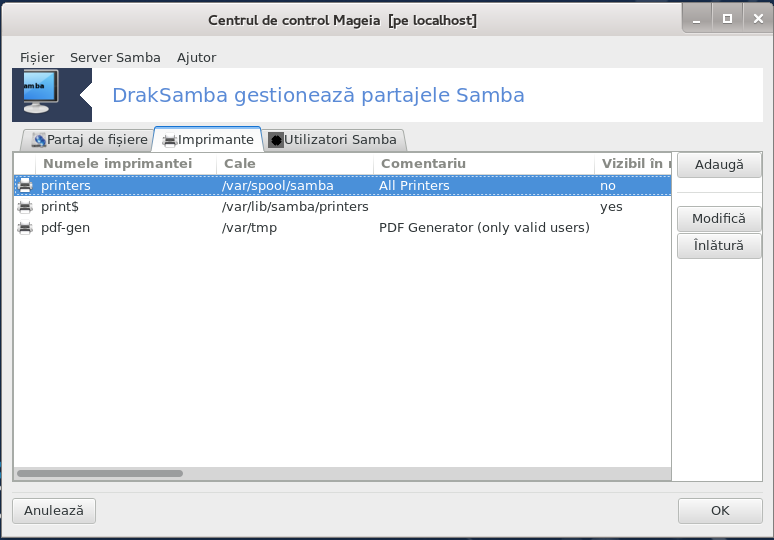The height and width of the screenshot is (540, 774).
Task: Click the 'no' visibility value for printers
Action: pyautogui.click(x=608, y=186)
